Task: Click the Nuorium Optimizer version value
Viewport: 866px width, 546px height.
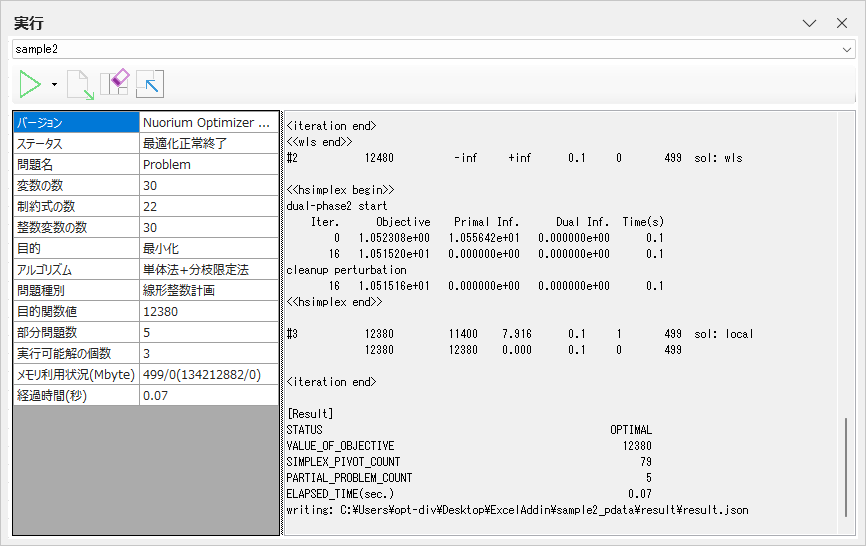Action: tap(209, 123)
